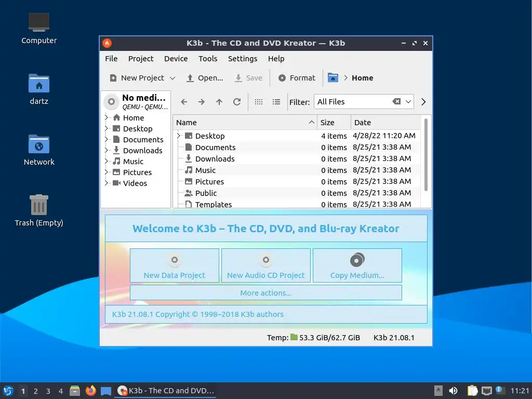532x399 pixels.
Task: Go back in the file browser
Action: pos(184,102)
